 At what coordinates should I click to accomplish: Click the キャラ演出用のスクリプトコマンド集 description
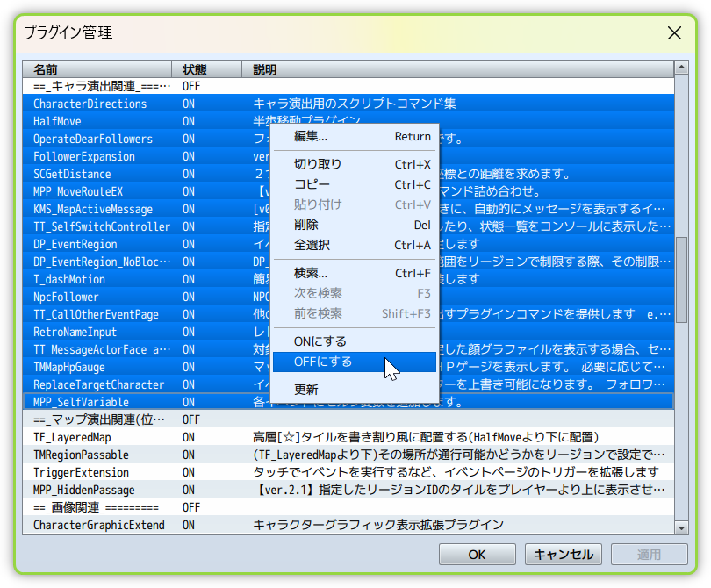pos(355,104)
